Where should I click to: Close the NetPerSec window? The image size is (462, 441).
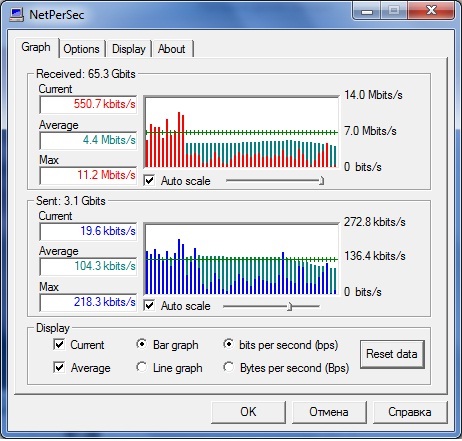point(431,11)
